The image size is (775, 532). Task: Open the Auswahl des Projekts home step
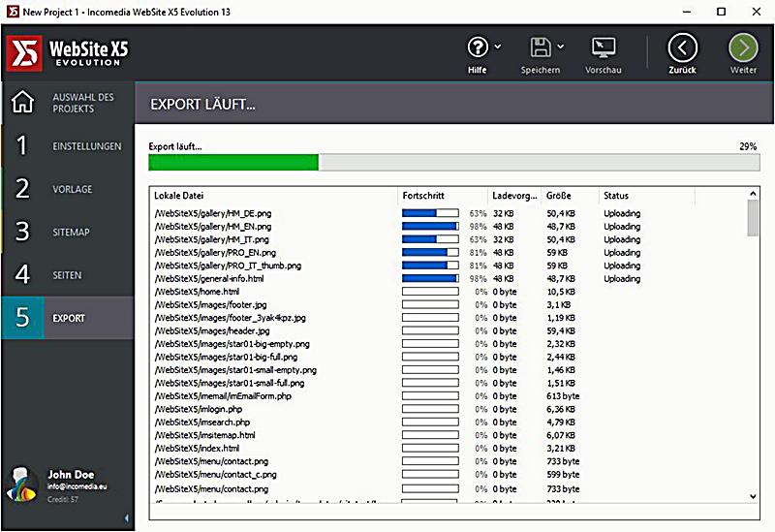pos(68,103)
